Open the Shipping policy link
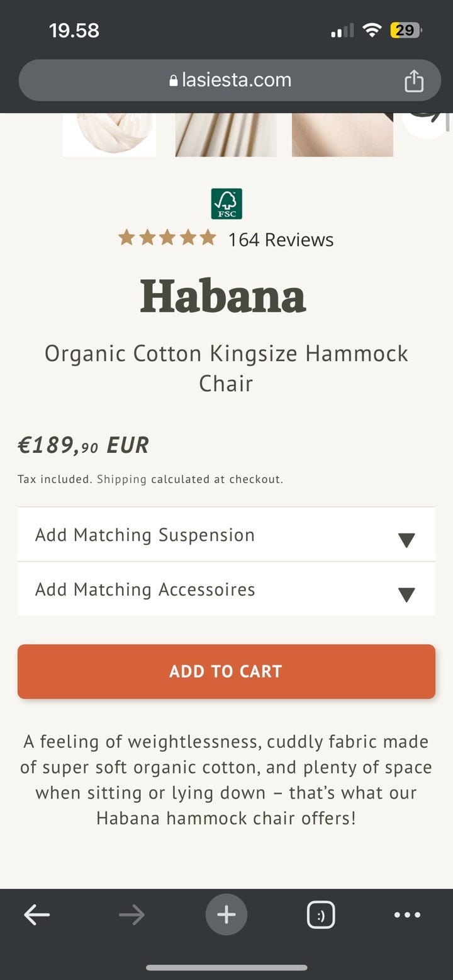This screenshot has width=453, height=980. (x=121, y=479)
